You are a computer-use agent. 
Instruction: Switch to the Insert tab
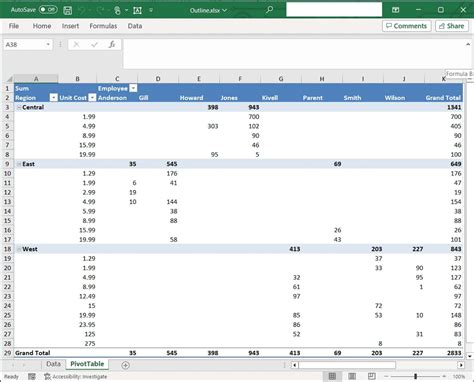70,26
